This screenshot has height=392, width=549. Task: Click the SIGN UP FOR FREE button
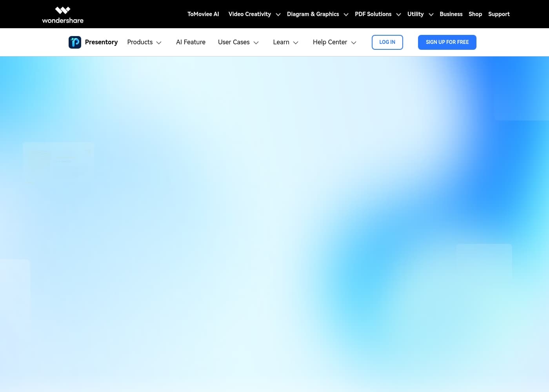coord(447,42)
